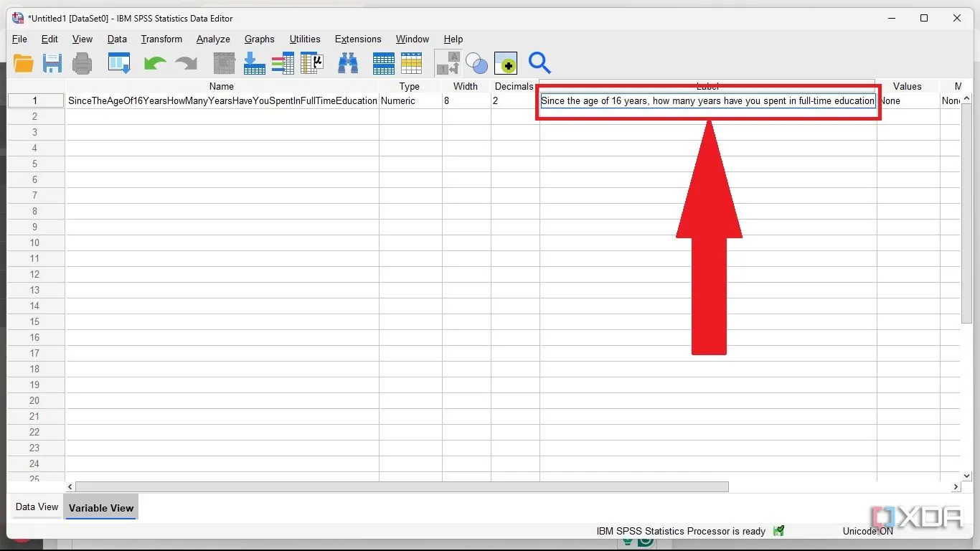
Task: Click the Print toolbar icon
Action: tap(82, 63)
